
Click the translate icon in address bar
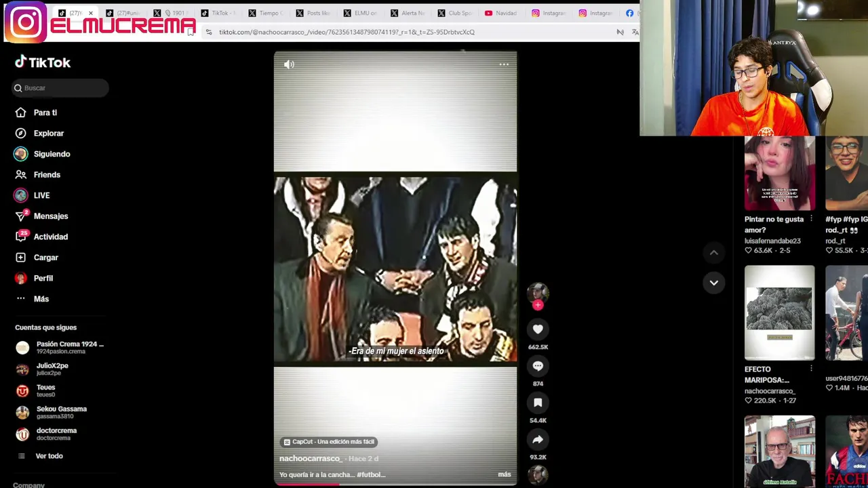point(635,32)
